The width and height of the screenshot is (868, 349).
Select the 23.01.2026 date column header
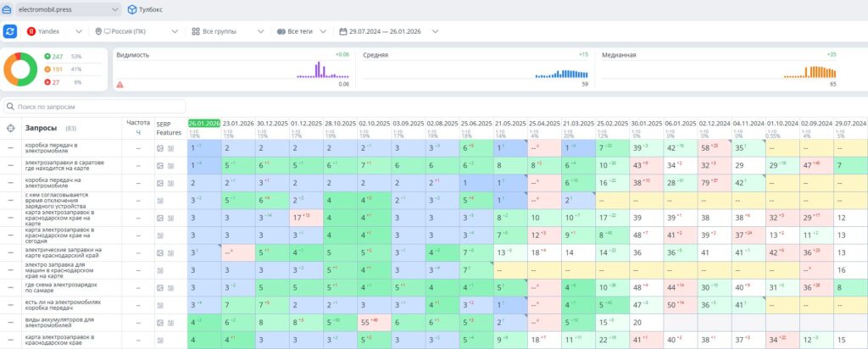[238, 123]
